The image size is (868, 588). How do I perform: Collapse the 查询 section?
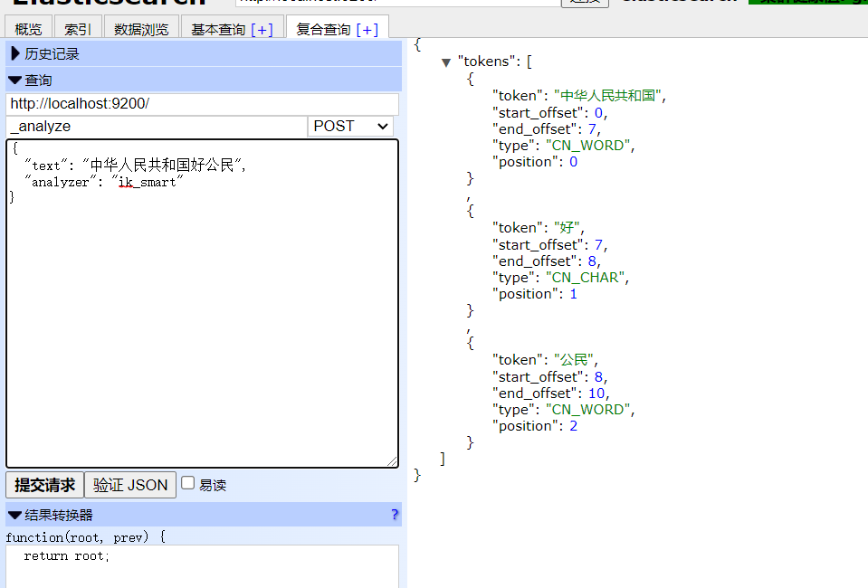pos(203,80)
